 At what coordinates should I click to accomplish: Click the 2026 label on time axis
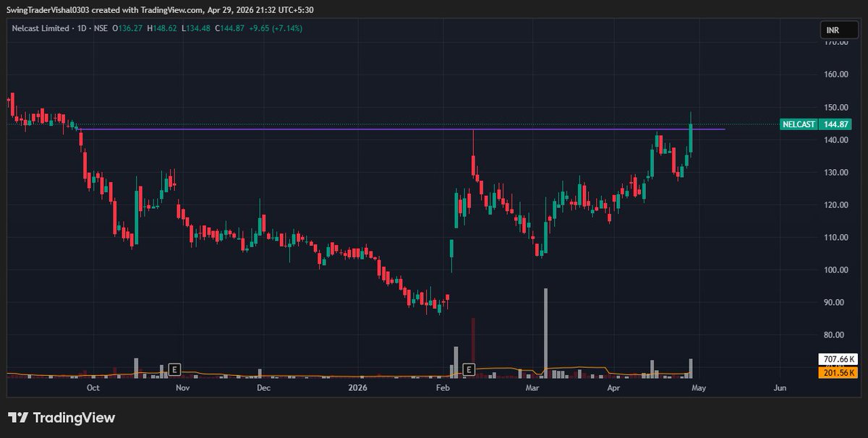pyautogui.click(x=357, y=388)
